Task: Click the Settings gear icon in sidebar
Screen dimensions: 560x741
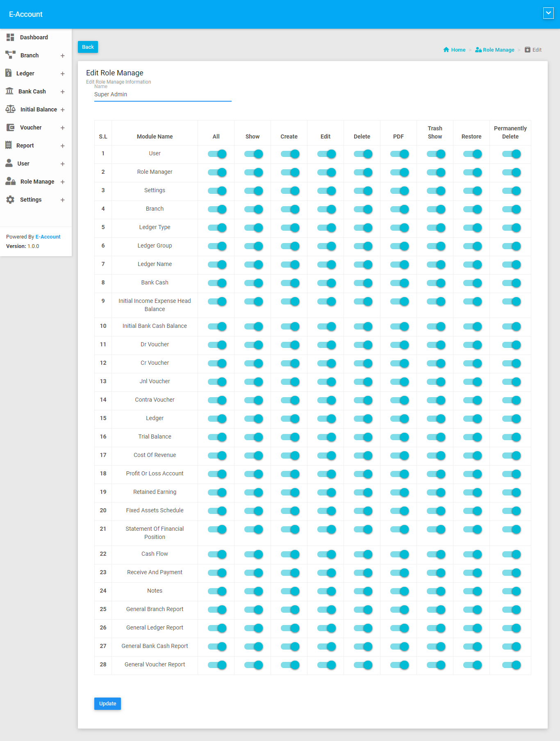Action: pos(10,200)
